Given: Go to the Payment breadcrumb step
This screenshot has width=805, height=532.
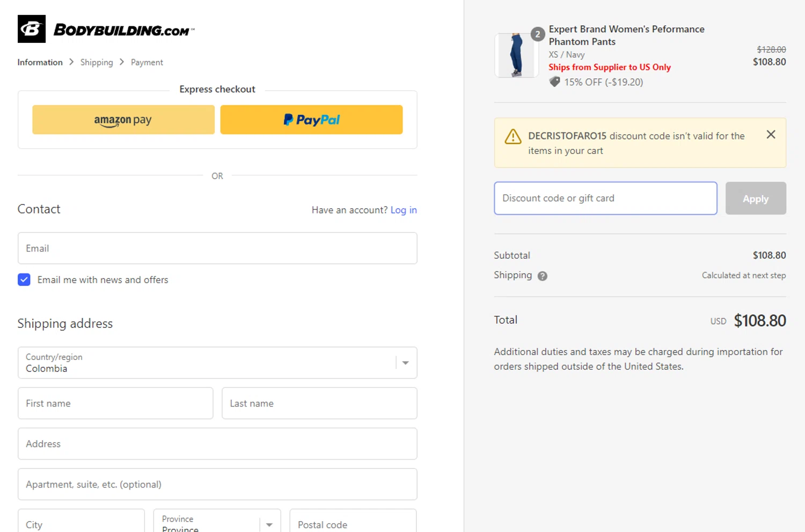Looking at the screenshot, I should tap(147, 62).
